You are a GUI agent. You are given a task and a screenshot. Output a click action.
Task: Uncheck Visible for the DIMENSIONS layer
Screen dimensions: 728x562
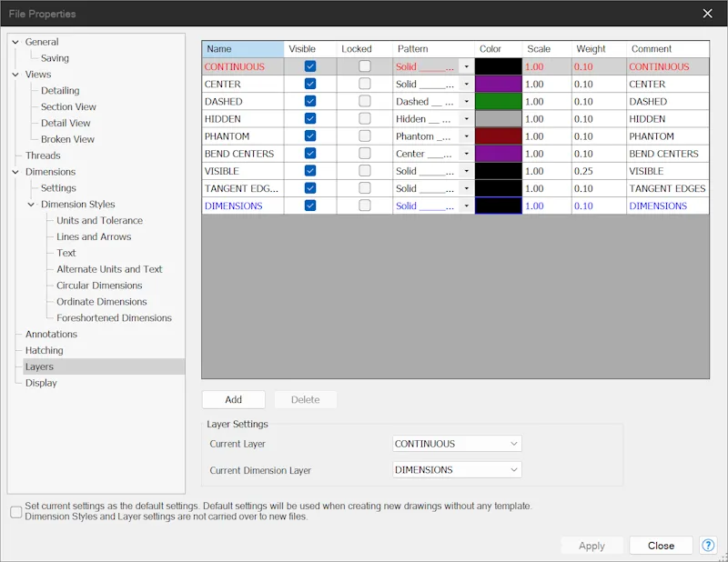[310, 206]
